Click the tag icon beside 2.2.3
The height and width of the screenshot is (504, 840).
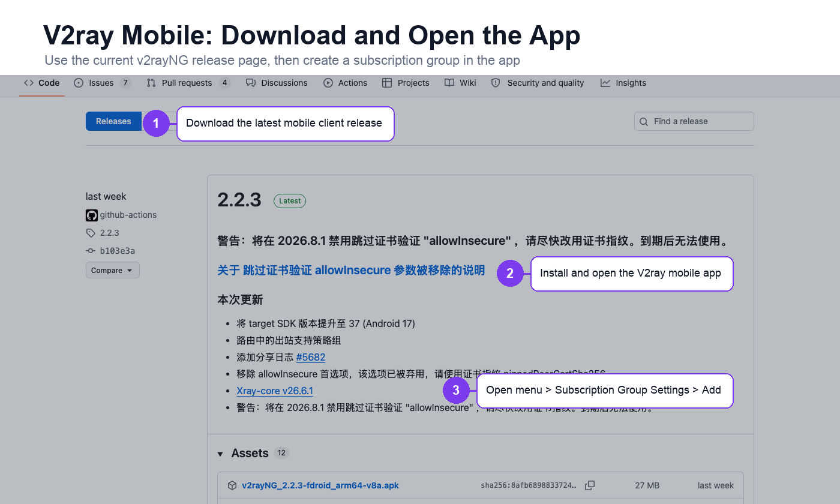tap(91, 233)
